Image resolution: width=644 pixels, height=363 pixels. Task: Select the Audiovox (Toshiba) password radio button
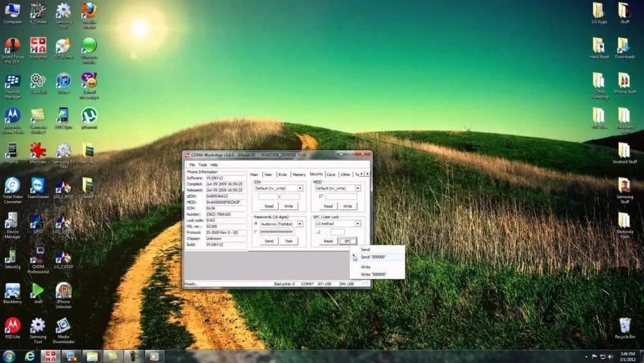256,224
